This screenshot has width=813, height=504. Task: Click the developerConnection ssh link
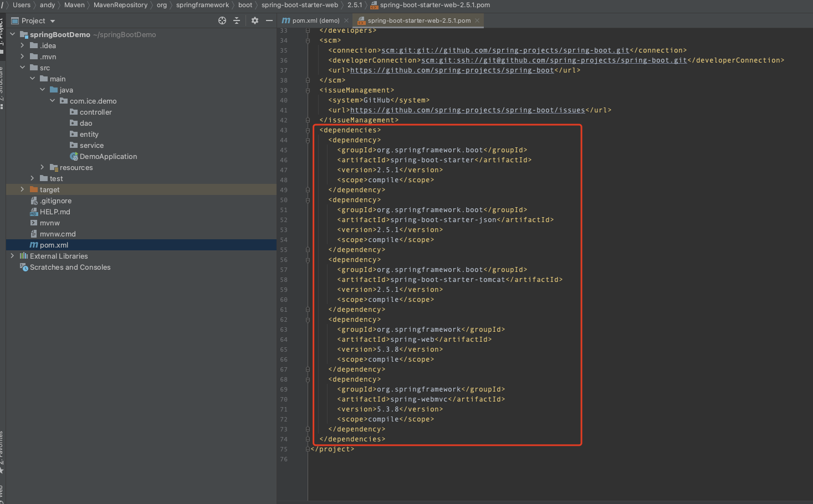pyautogui.click(x=554, y=60)
